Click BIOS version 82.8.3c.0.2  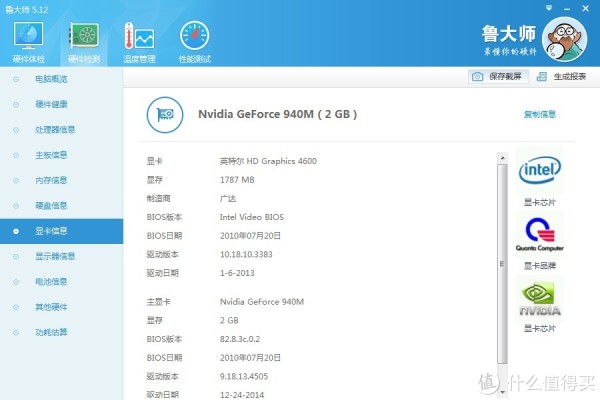click(x=240, y=339)
